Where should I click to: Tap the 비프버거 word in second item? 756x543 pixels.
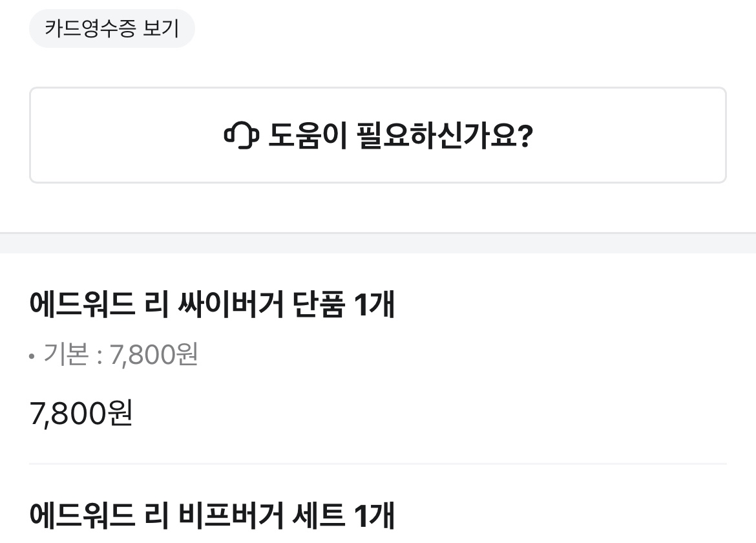click(230, 515)
